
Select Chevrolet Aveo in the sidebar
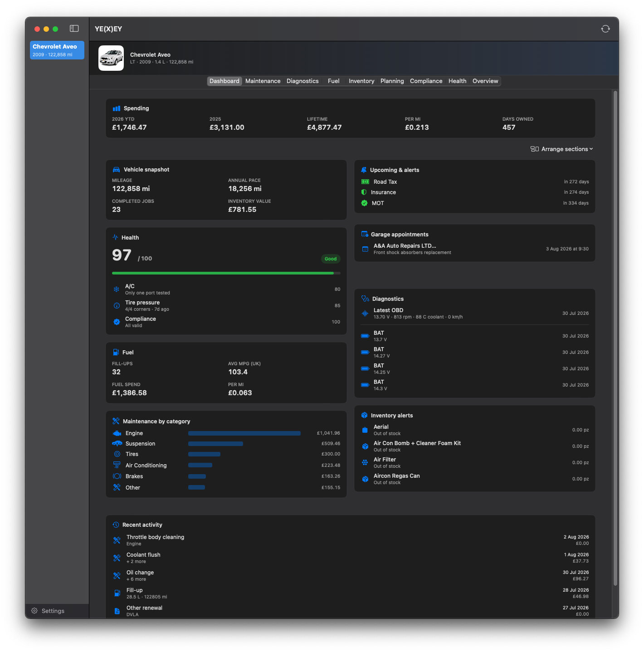pyautogui.click(x=57, y=50)
